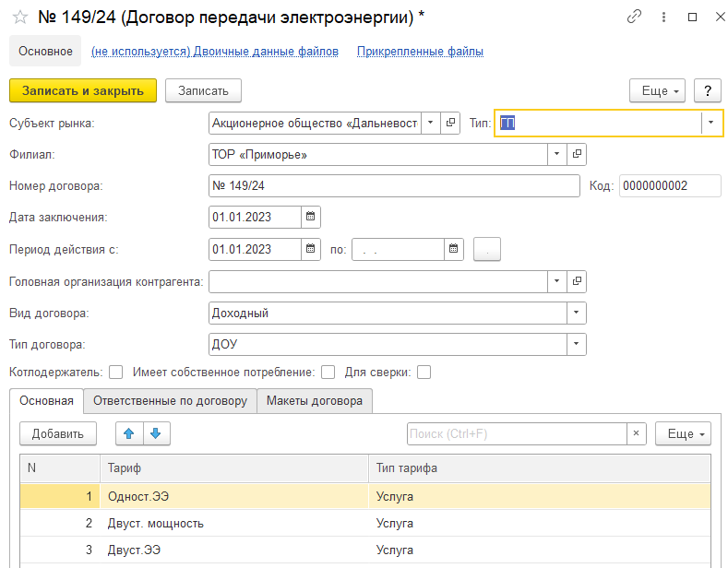Expand the Тип field dropdown
Viewport: 728px width, 568px height.
[x=710, y=123]
